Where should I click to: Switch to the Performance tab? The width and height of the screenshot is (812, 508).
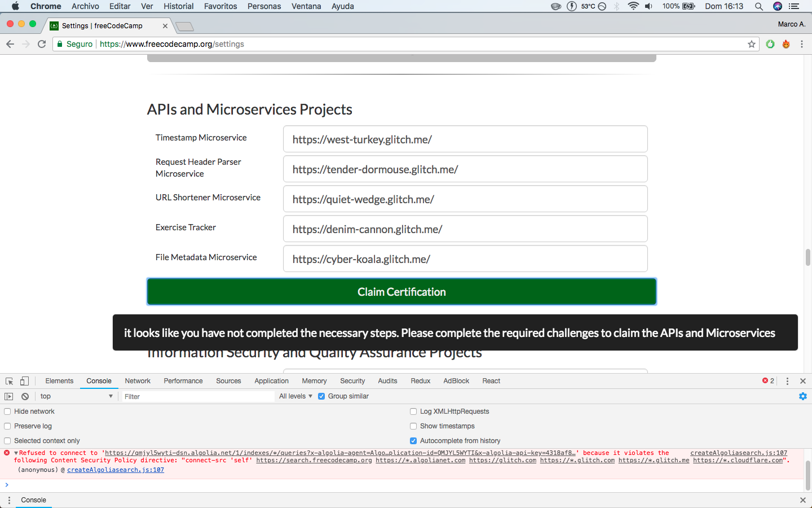coord(183,381)
